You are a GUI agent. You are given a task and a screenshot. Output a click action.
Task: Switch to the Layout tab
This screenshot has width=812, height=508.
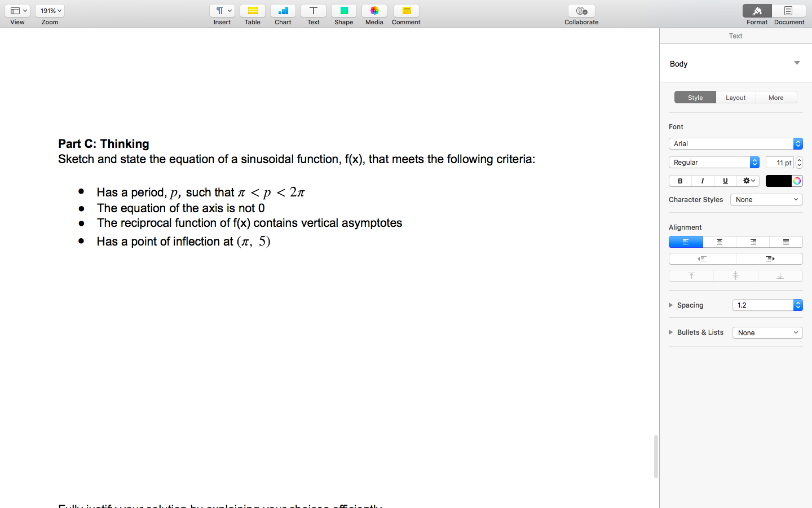coord(735,97)
